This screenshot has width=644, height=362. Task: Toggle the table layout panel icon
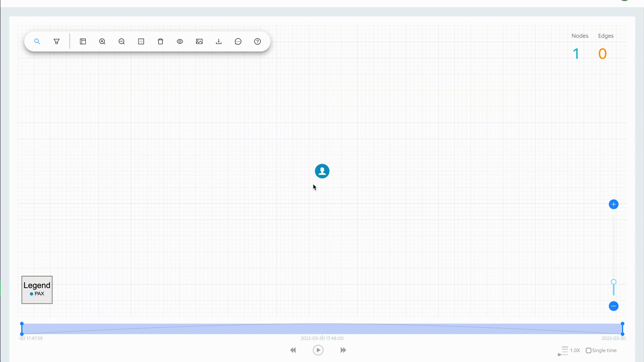coord(83,41)
